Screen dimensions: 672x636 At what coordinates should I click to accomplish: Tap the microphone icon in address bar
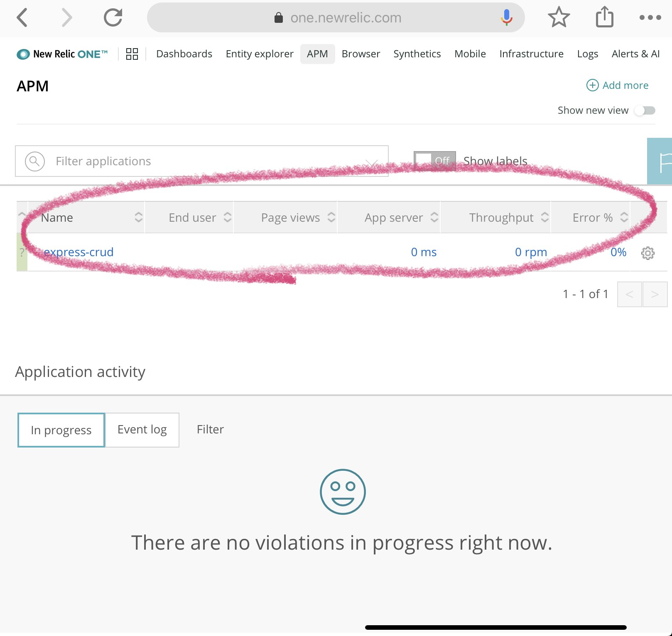point(506,17)
